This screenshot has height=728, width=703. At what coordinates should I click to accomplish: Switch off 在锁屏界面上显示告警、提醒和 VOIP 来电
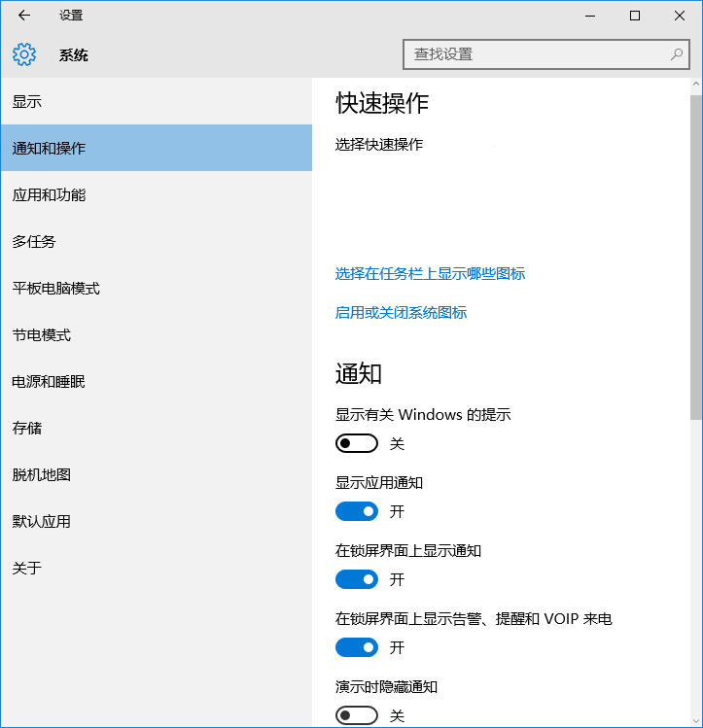(356, 647)
